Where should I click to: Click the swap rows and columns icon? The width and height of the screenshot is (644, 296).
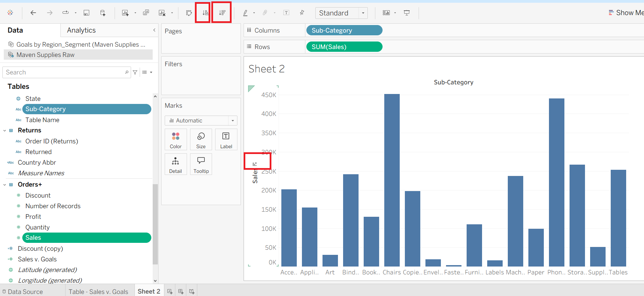pos(189,13)
